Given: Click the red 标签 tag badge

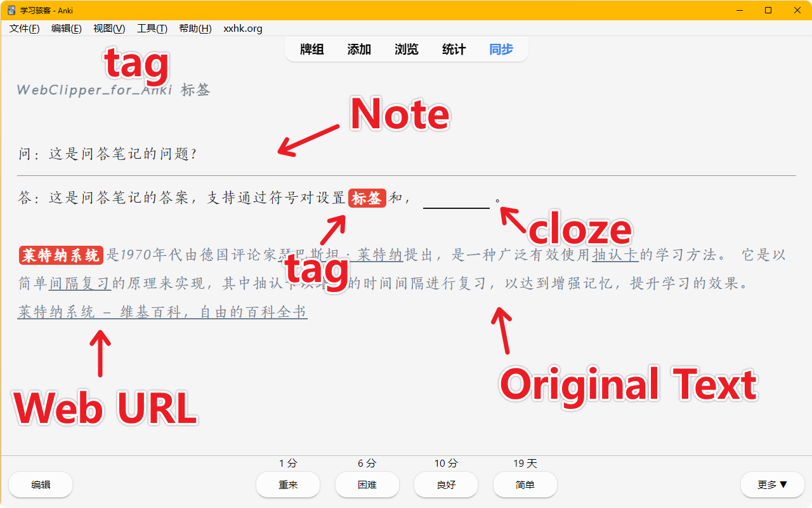Looking at the screenshot, I should (x=367, y=197).
